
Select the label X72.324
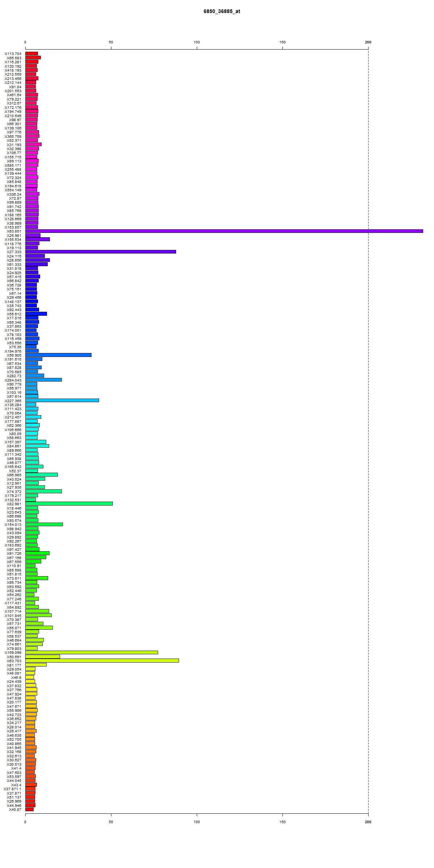(x=14, y=178)
